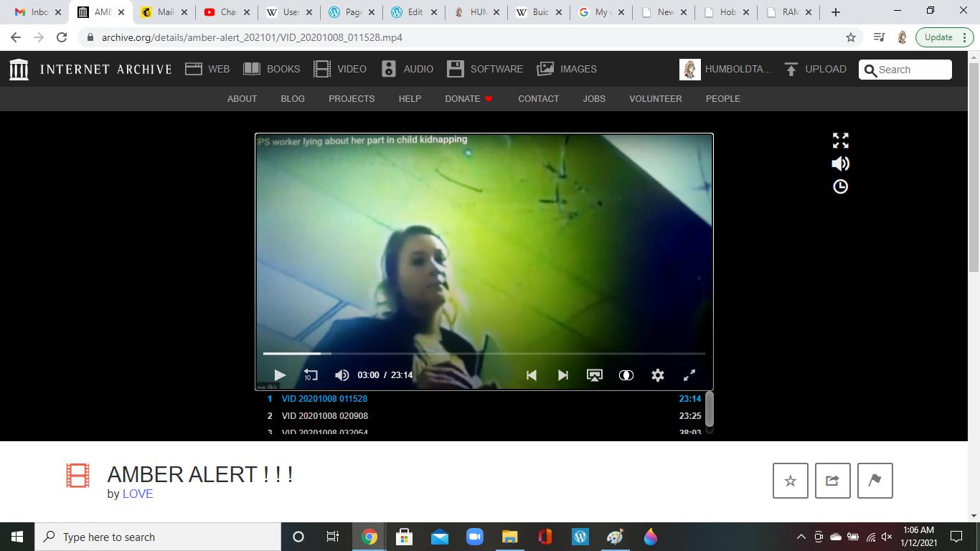This screenshot has height=551, width=980.
Task: Open the VIDEO section
Action: click(340, 69)
